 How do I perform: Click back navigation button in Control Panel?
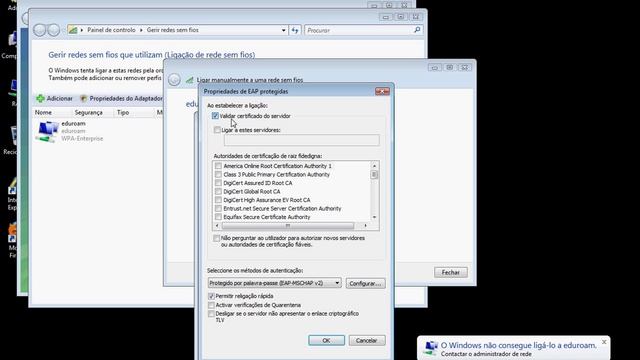40,30
